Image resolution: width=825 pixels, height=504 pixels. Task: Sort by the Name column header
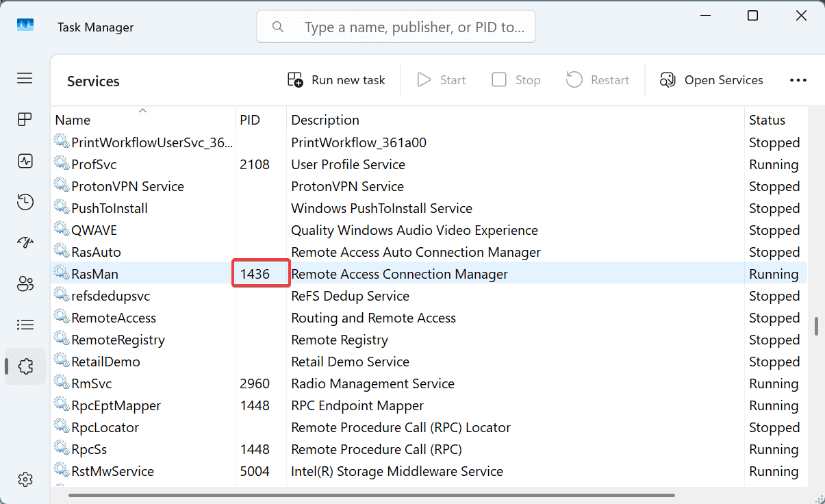point(143,119)
